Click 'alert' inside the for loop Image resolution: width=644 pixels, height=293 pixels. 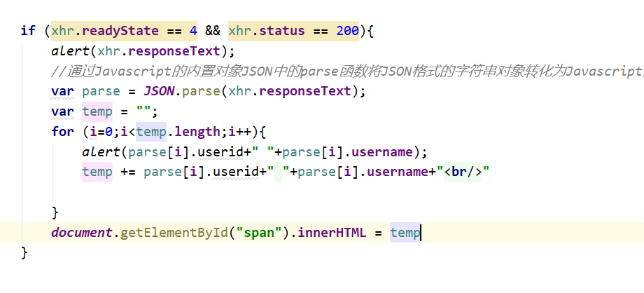click(101, 152)
